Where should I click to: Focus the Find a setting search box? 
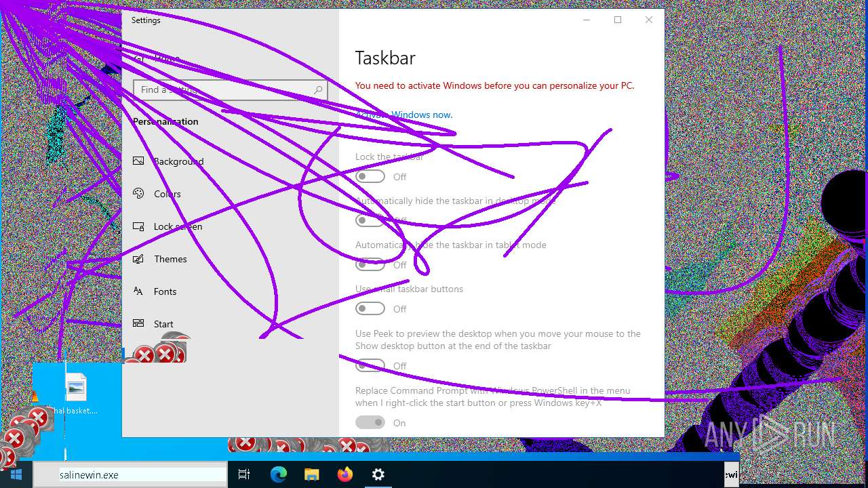(x=231, y=89)
